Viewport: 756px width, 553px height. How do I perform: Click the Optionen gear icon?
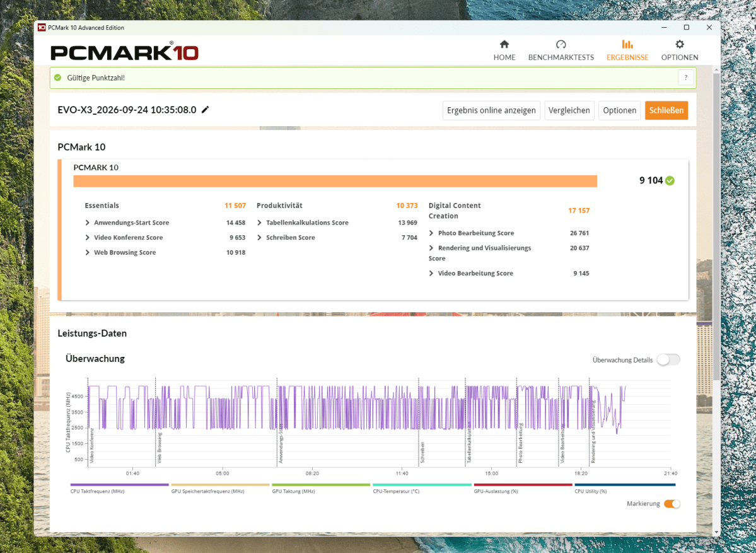tap(679, 44)
